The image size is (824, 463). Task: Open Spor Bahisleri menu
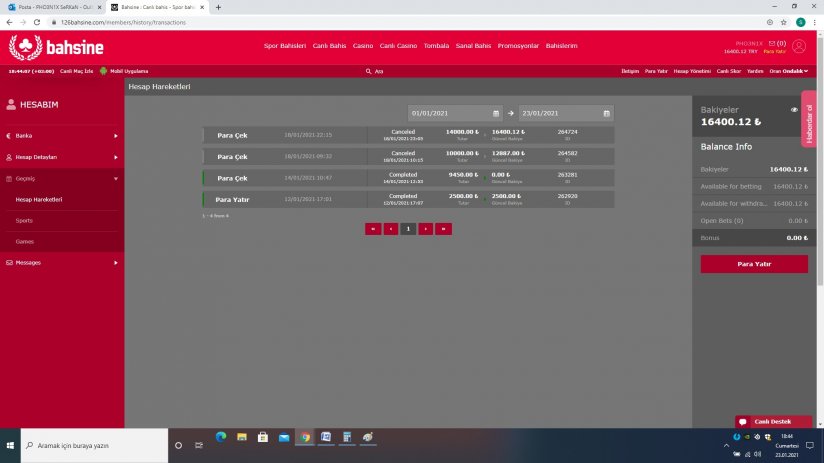285,46
